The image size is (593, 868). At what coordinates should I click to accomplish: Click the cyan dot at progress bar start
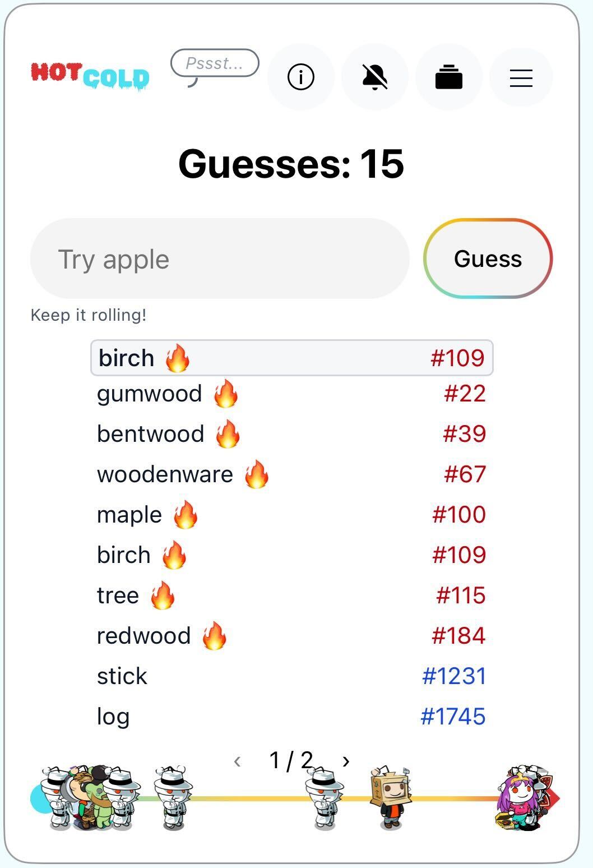click(x=38, y=798)
